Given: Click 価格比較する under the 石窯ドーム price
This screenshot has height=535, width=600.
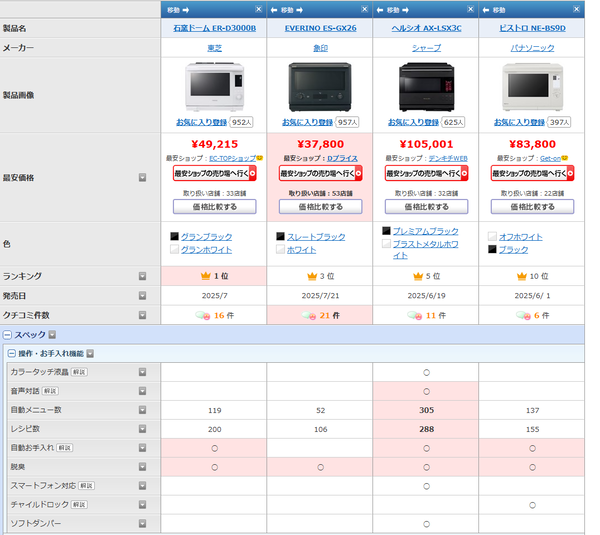Looking at the screenshot, I should tap(215, 207).
